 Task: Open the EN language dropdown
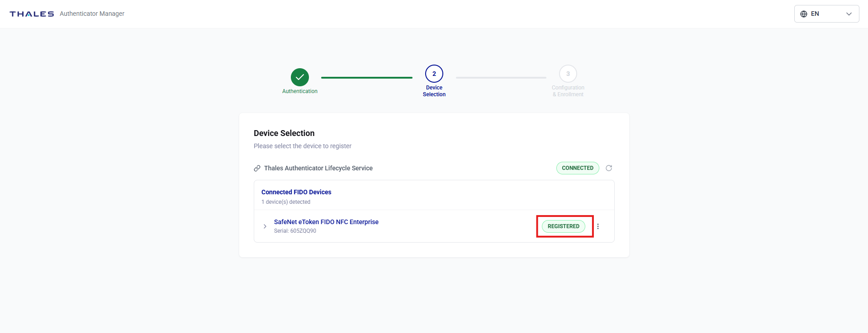tap(826, 14)
